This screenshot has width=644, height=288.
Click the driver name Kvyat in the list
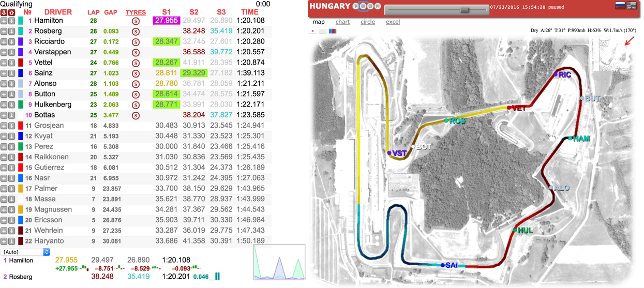coord(43,136)
